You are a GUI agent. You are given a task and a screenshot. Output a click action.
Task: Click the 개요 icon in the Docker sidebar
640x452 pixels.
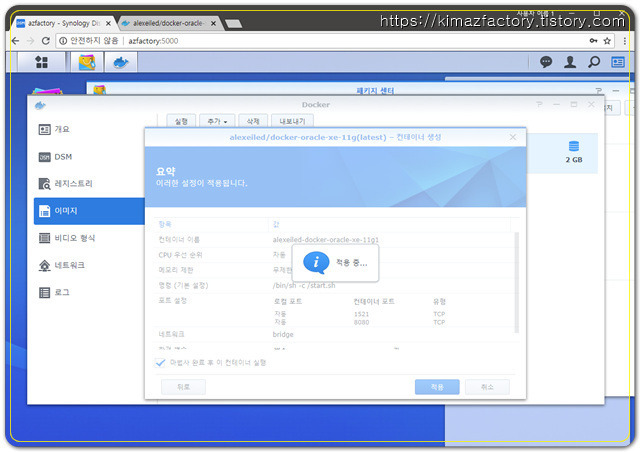click(x=44, y=129)
